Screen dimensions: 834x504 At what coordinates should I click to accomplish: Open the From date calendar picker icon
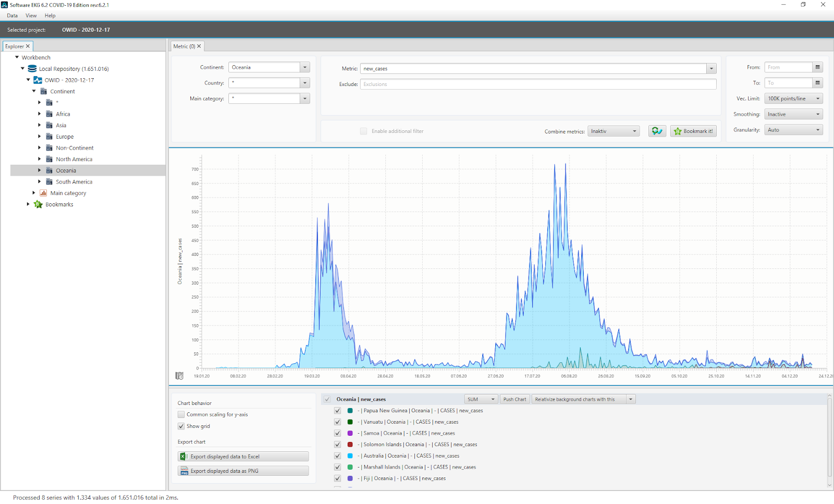(817, 67)
